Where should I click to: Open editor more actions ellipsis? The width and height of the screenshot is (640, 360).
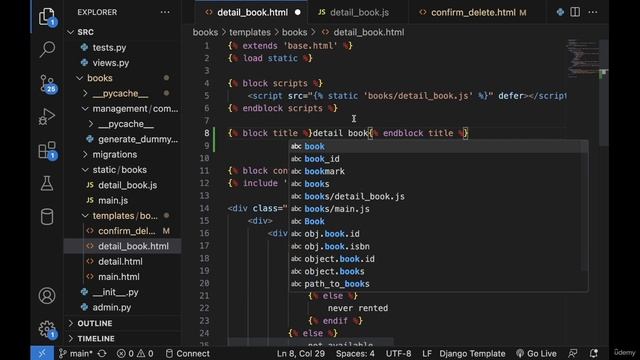[593, 12]
